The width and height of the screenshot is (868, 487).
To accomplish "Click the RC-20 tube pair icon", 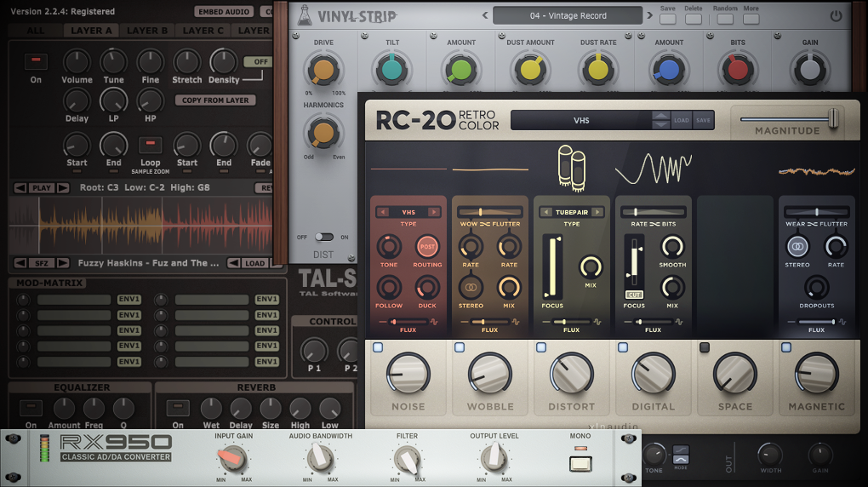I will click(x=572, y=168).
